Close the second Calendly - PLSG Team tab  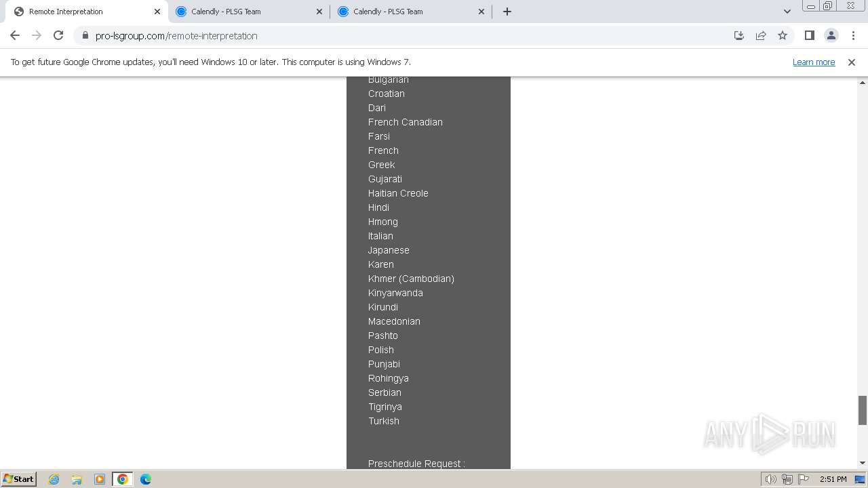tap(481, 12)
